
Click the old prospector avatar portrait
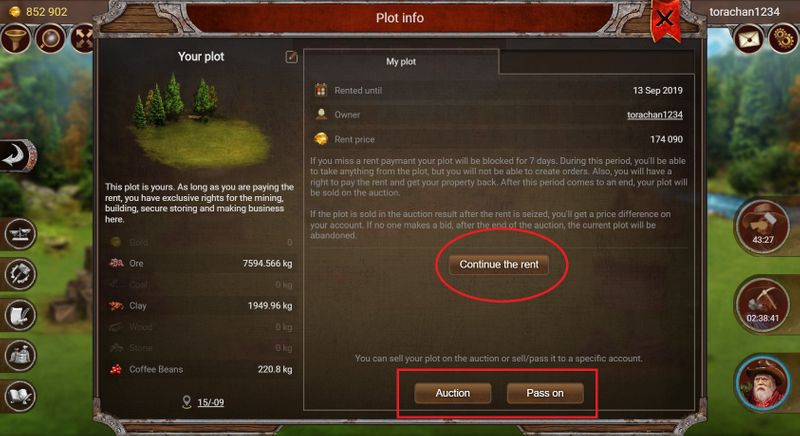[x=764, y=383]
